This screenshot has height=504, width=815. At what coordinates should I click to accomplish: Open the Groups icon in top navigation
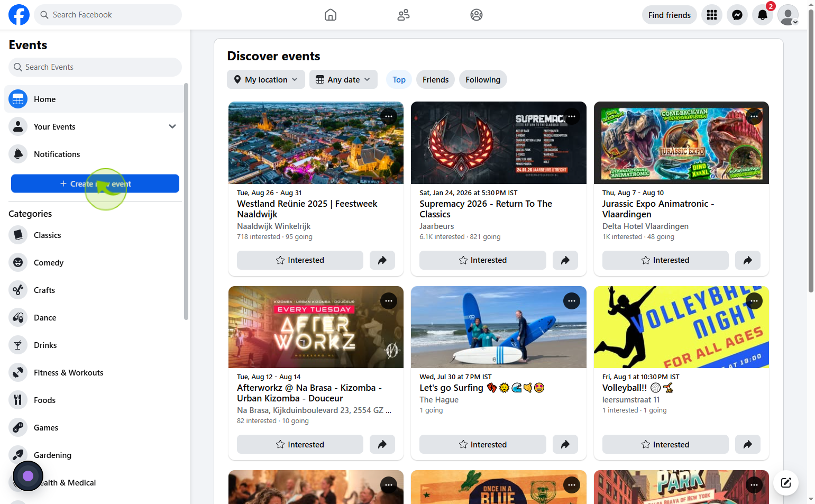[x=477, y=15]
